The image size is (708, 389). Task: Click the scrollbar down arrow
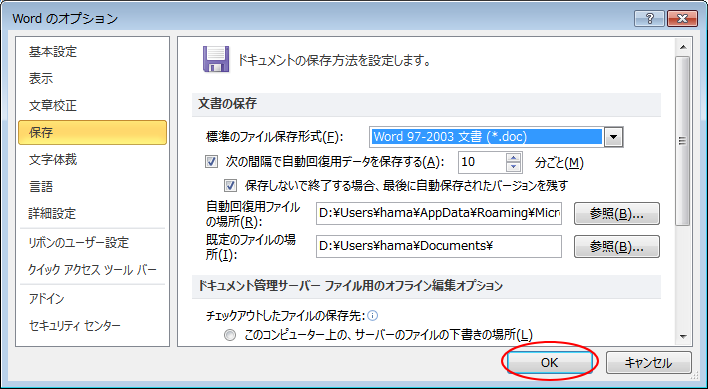coord(683,337)
